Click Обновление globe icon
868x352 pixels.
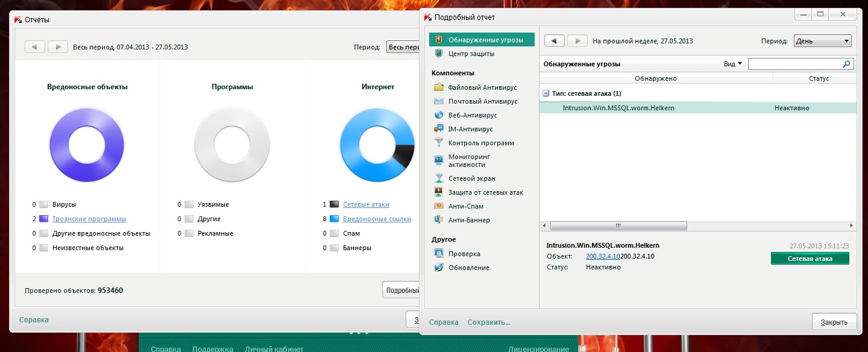(439, 268)
